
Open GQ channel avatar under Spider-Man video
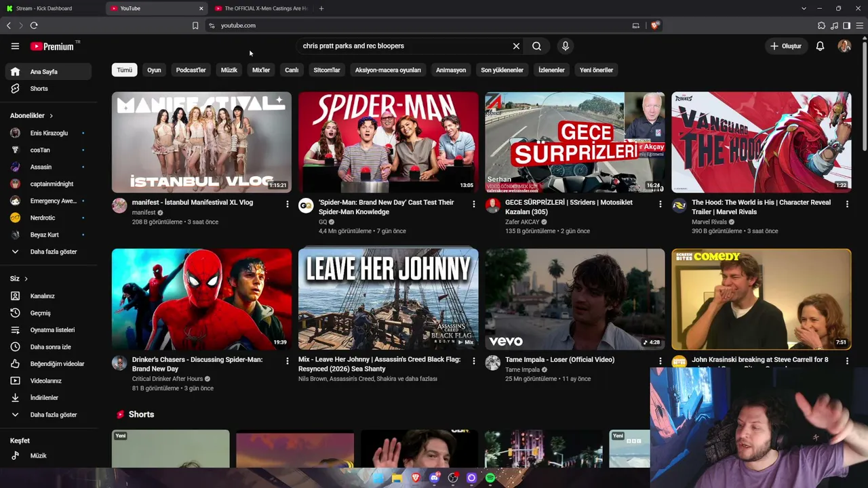[x=306, y=205]
